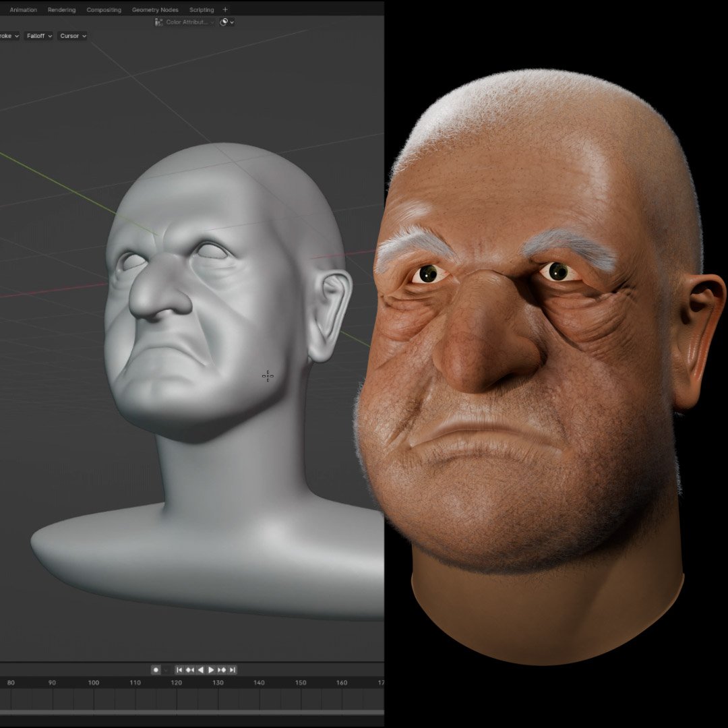Open auto keyframing options dropdown arrow
Image resolution: width=728 pixels, height=728 pixels.
click(x=166, y=670)
